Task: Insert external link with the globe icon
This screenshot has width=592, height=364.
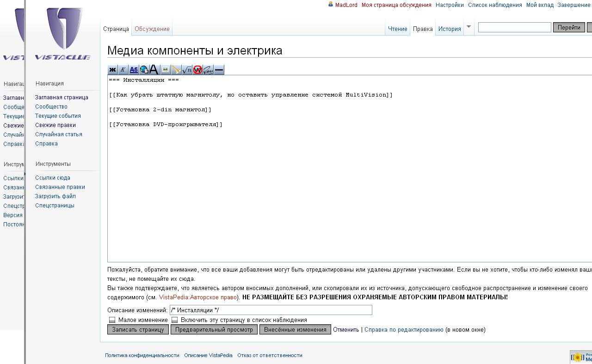Action: click(144, 70)
